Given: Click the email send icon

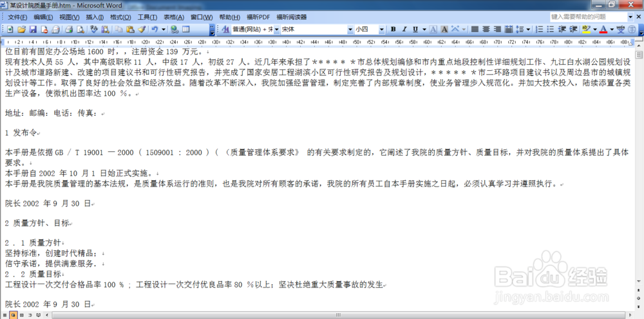Looking at the screenshot, I should [x=55, y=29].
